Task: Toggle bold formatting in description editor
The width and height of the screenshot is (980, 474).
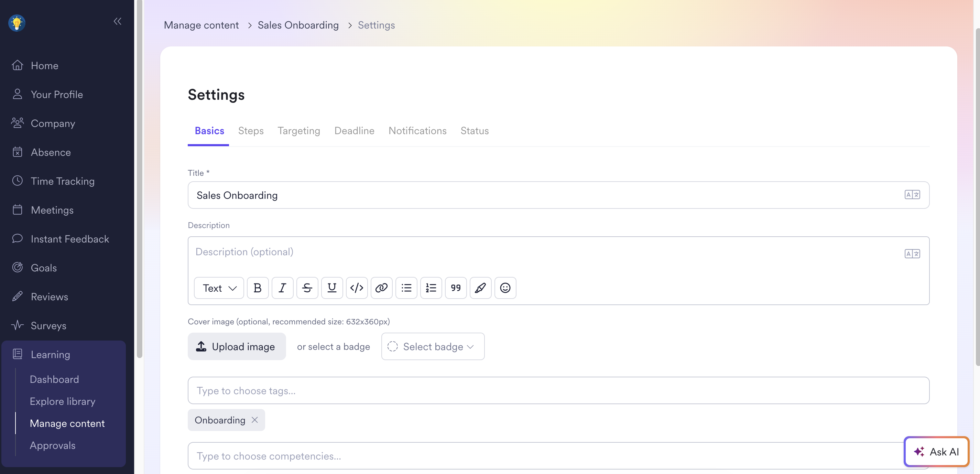Action: tap(258, 288)
